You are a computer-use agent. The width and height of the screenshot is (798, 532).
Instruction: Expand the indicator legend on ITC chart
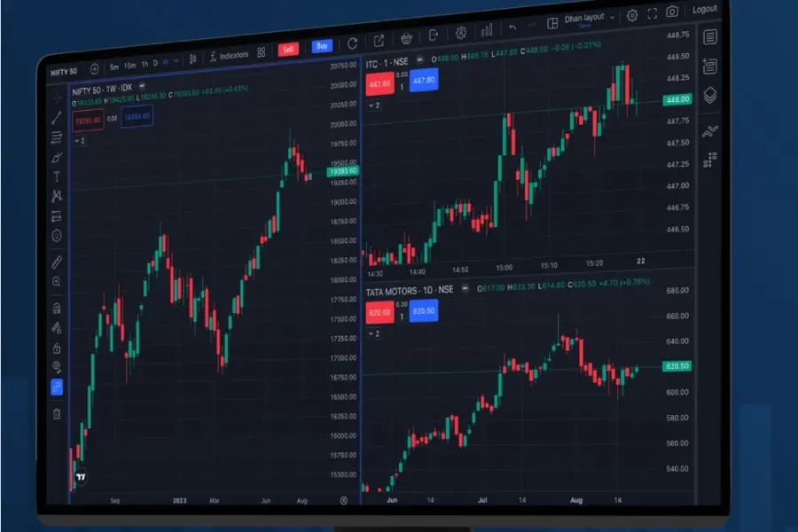click(x=374, y=106)
